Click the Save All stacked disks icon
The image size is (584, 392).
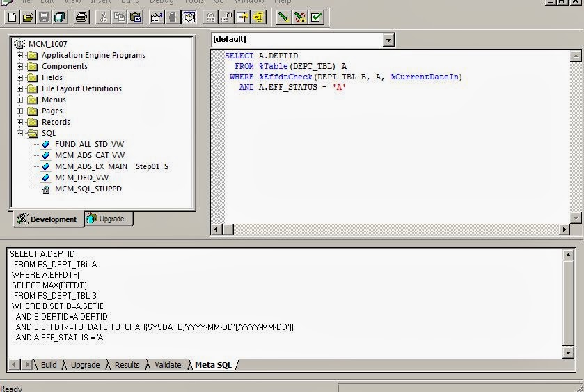point(60,17)
